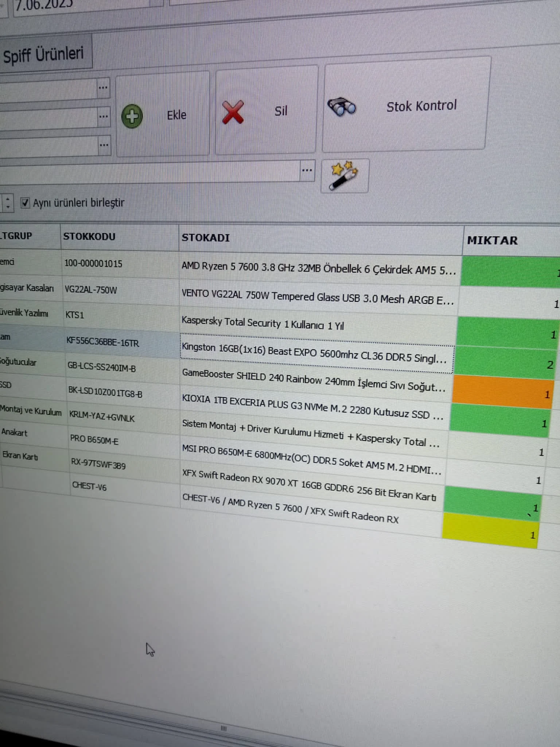Click the green quantity cell for KIOXIA SSD

pos(500,420)
